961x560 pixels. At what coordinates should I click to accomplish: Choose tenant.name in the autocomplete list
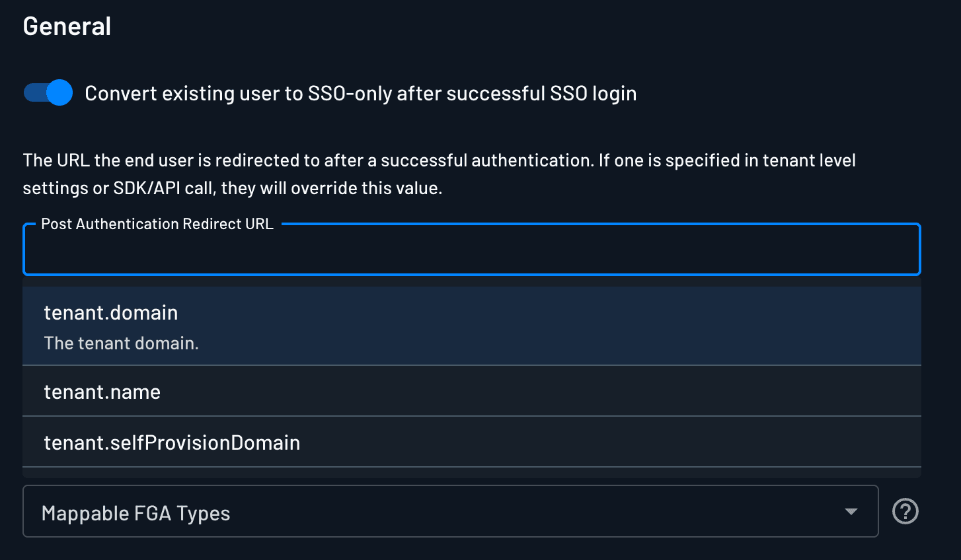coord(102,391)
